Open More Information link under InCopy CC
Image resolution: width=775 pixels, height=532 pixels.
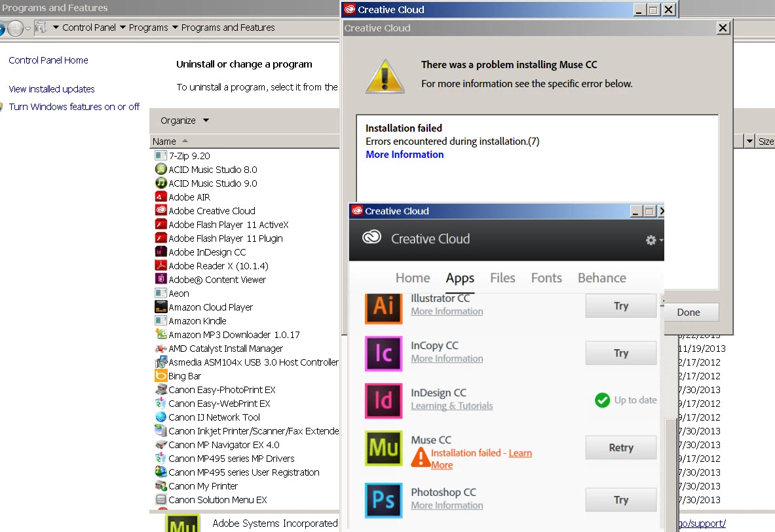(x=447, y=358)
